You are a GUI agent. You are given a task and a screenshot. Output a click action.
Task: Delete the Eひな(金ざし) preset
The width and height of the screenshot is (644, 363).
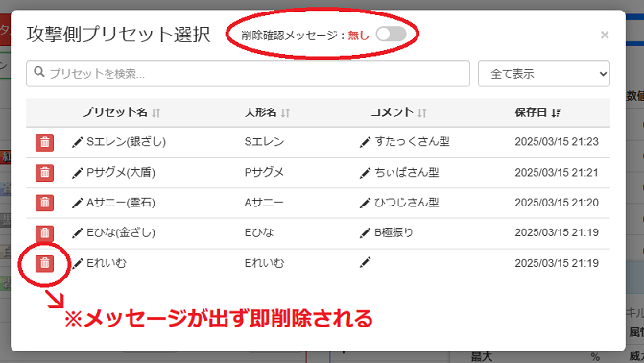tap(44, 233)
